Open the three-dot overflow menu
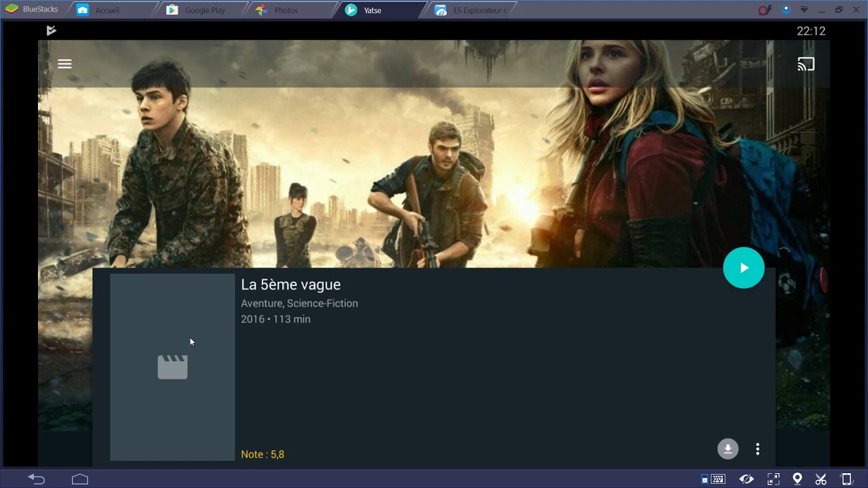 (x=757, y=449)
